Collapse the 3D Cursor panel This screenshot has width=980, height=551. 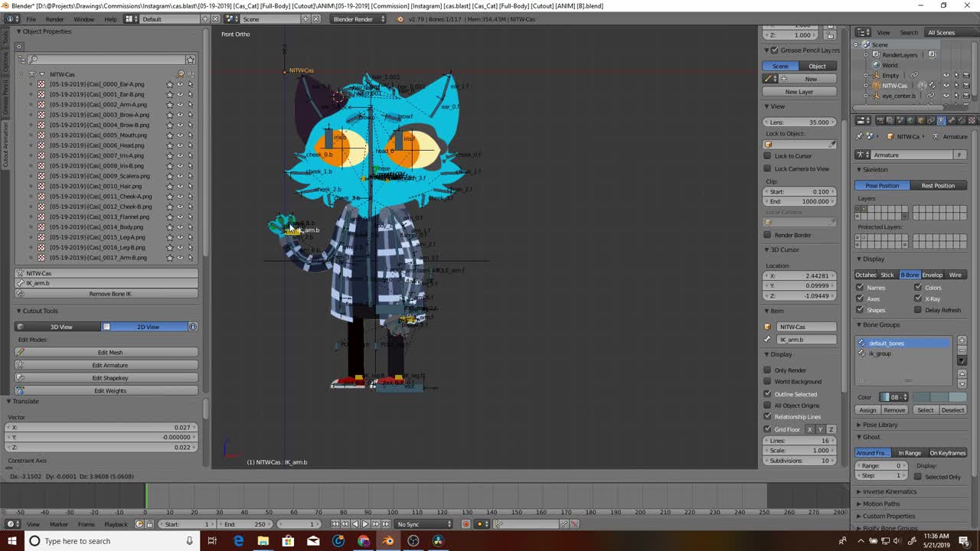tap(768, 249)
